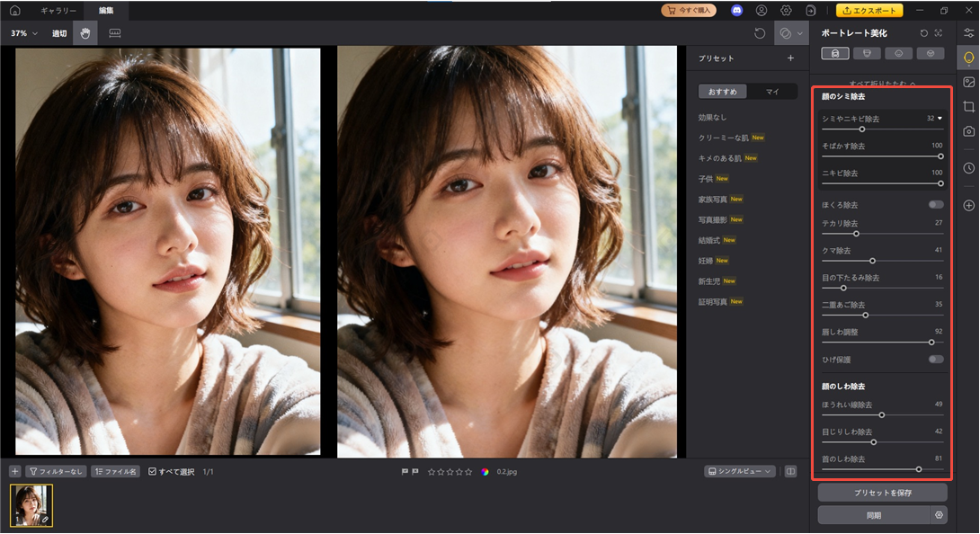Screen dimensions: 980x534
Task: Reset the portrait beautification settings
Action: coord(922,33)
